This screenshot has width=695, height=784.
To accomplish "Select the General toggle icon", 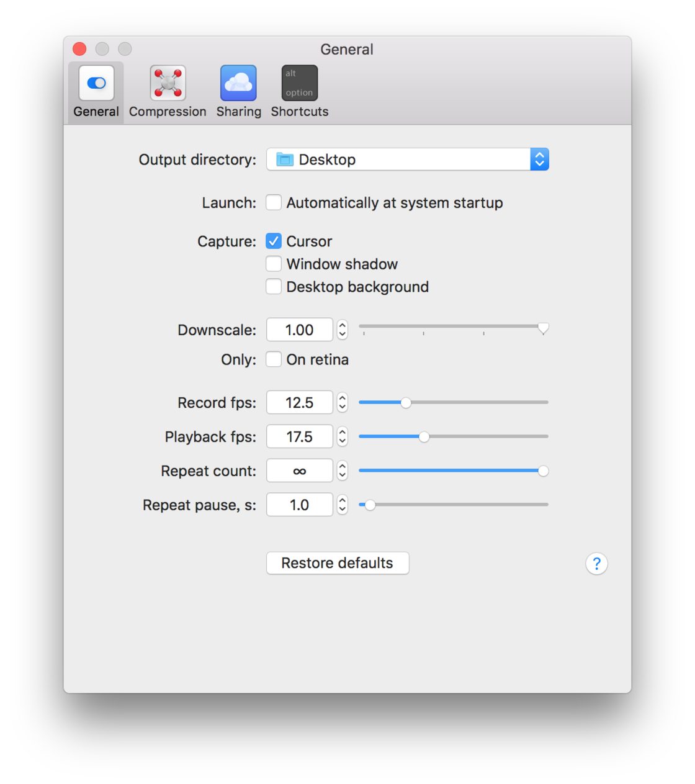I will tap(96, 83).
